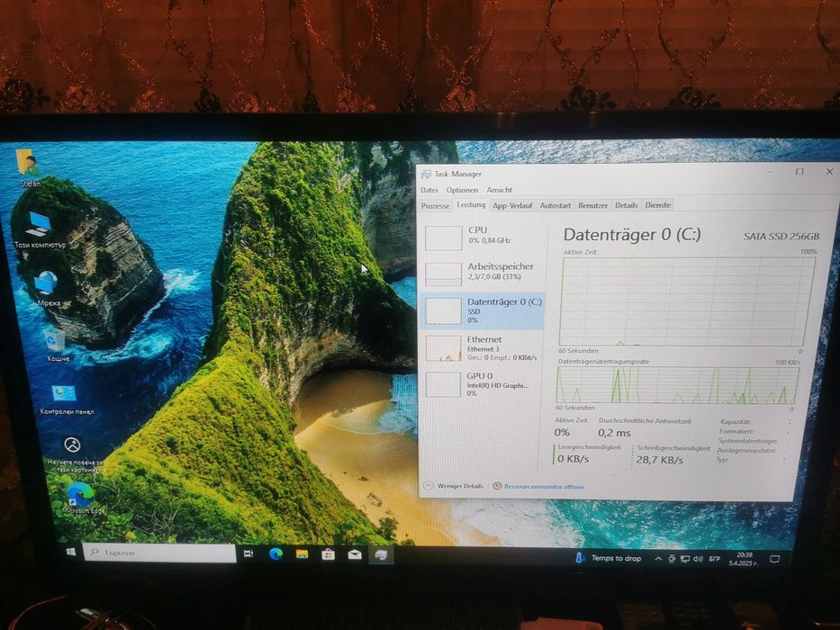840x630 pixels.
Task: Launch Edge from the taskbar
Action: coord(275,553)
